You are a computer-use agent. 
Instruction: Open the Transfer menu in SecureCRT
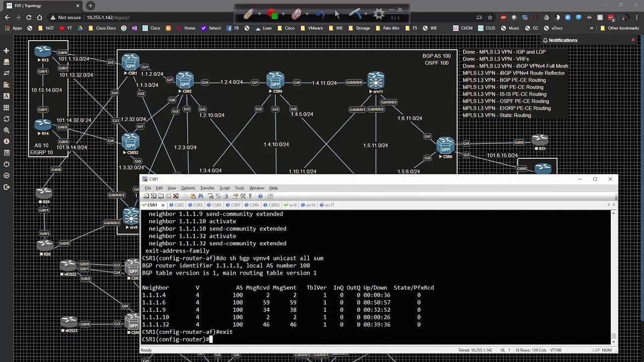coord(207,188)
